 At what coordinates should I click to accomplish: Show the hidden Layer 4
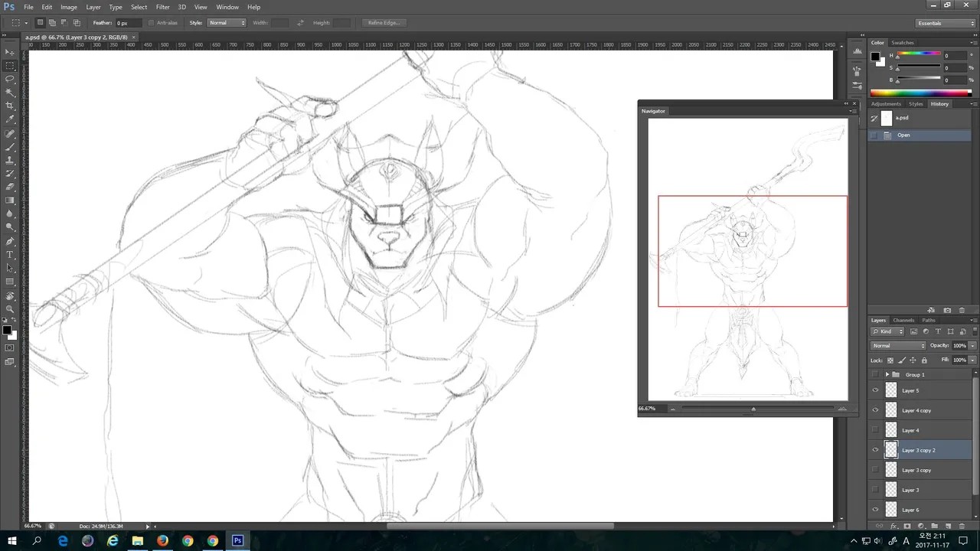coord(876,430)
